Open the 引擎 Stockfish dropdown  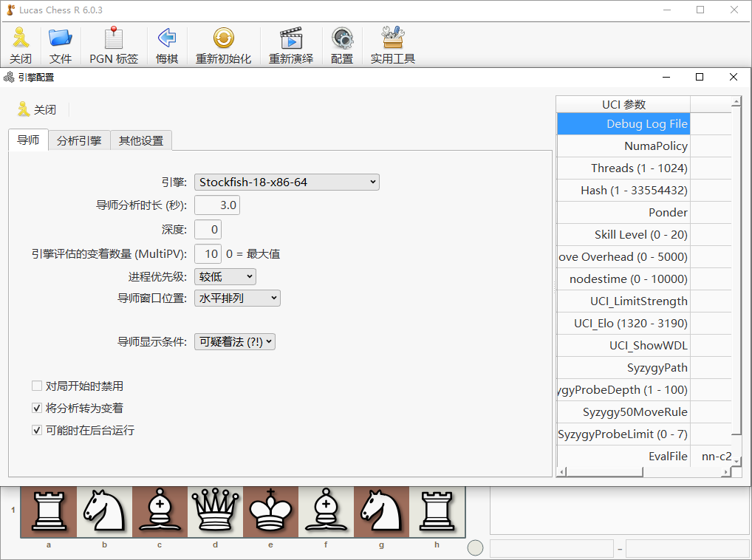coord(287,182)
